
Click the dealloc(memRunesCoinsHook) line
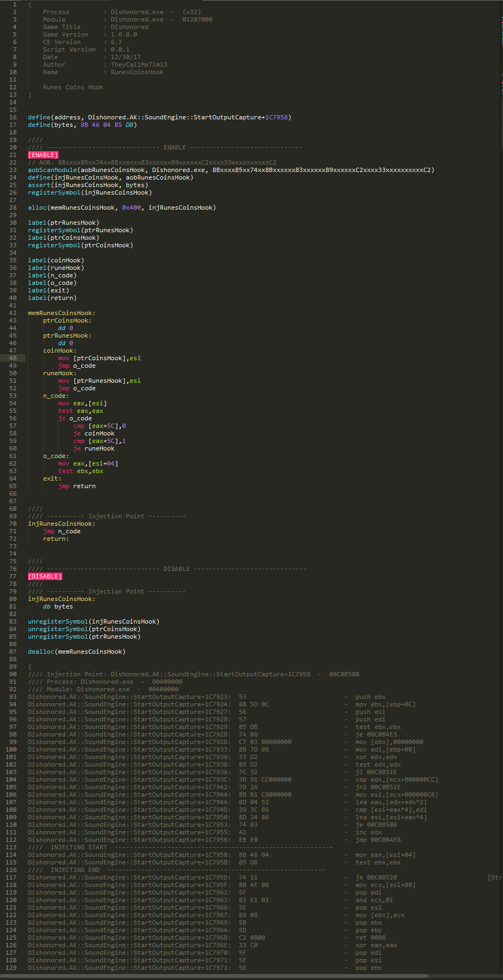[76, 652]
